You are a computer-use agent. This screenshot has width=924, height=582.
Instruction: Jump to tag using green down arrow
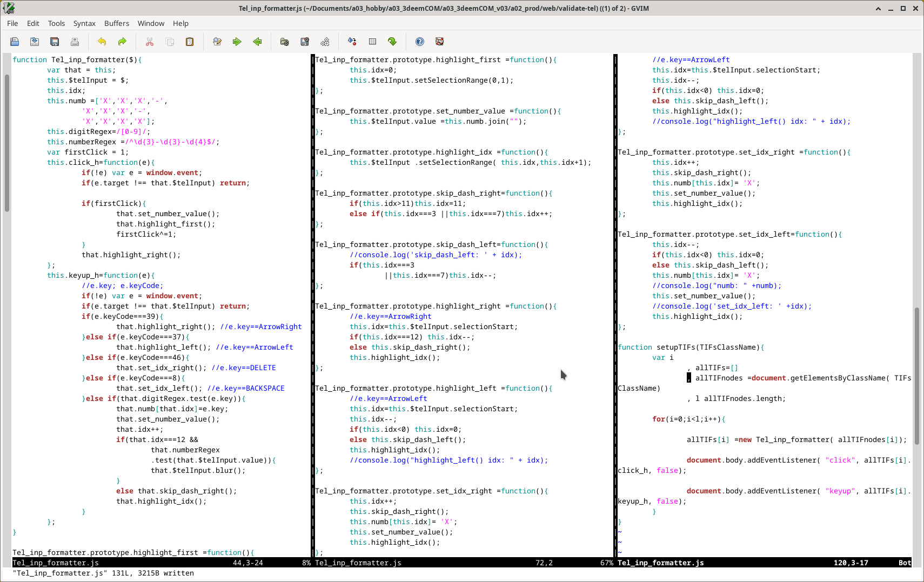click(392, 42)
